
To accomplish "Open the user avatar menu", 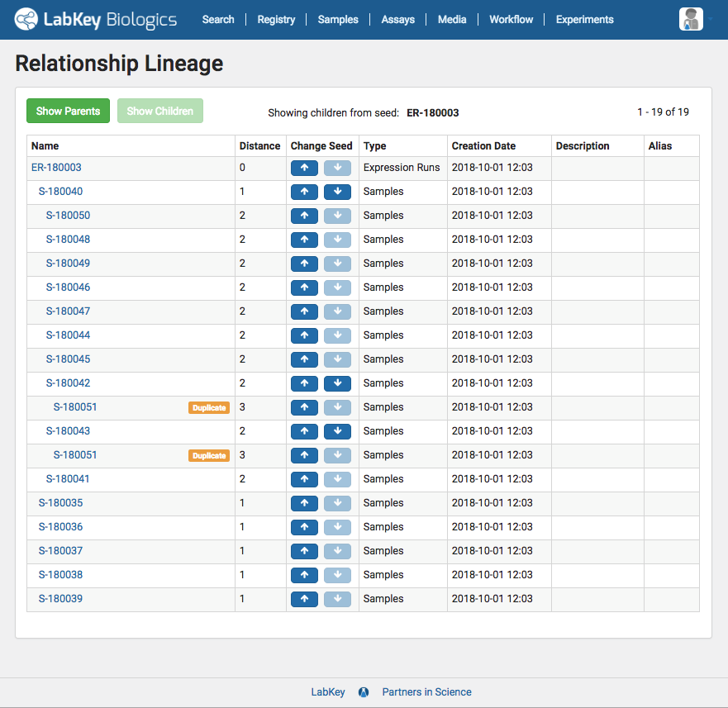I will pyautogui.click(x=691, y=19).
